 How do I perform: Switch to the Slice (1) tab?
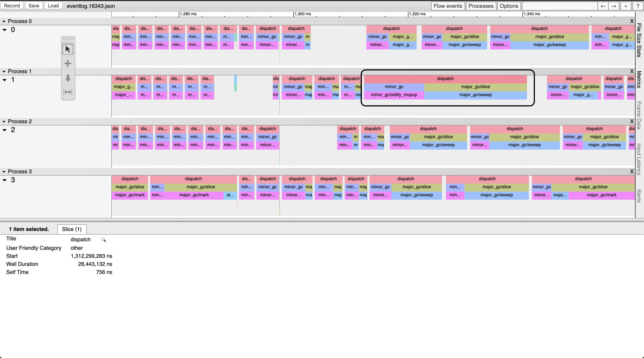[x=72, y=229]
